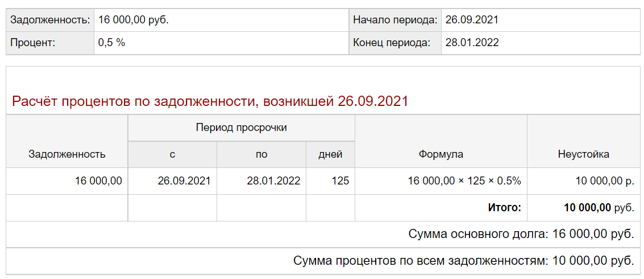Screen dimensions: 644x279
Task: Click the Неустойка column header
Action: tap(583, 154)
